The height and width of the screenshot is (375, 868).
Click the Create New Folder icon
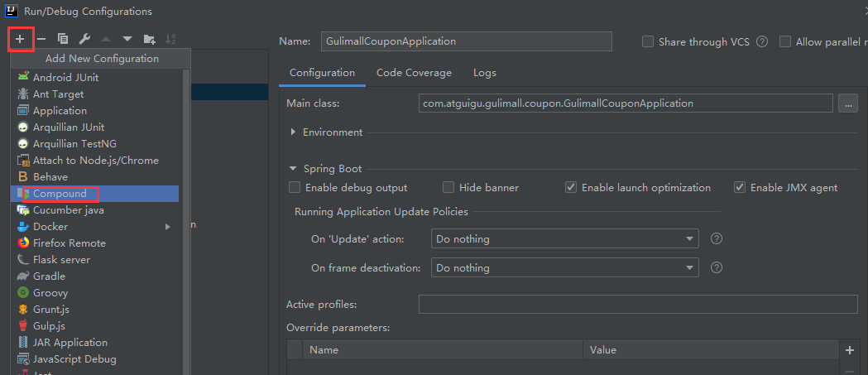150,39
